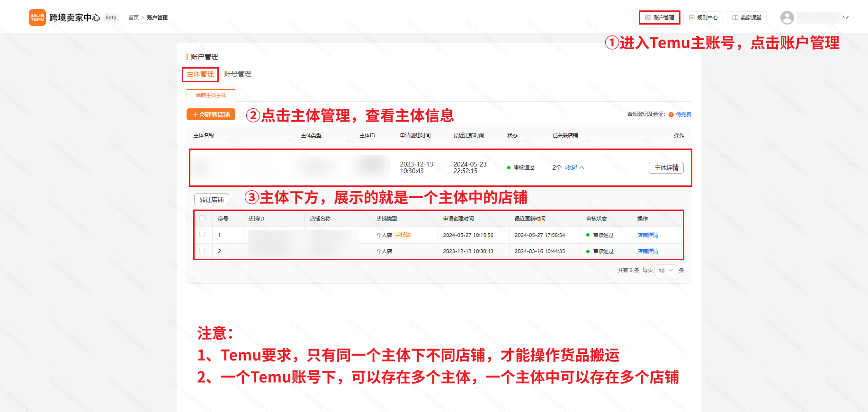The width and height of the screenshot is (868, 412).
Task: Click the orange warning icon beside 待完善
Action: click(x=671, y=114)
